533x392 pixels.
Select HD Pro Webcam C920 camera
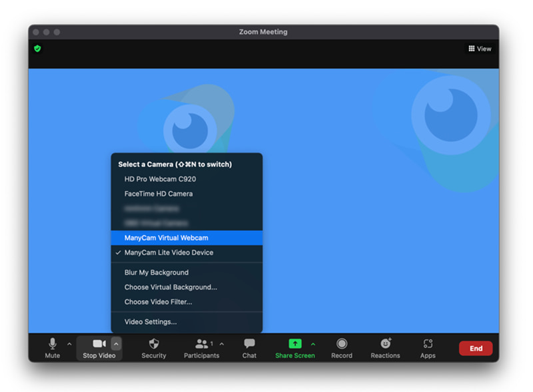point(187,179)
